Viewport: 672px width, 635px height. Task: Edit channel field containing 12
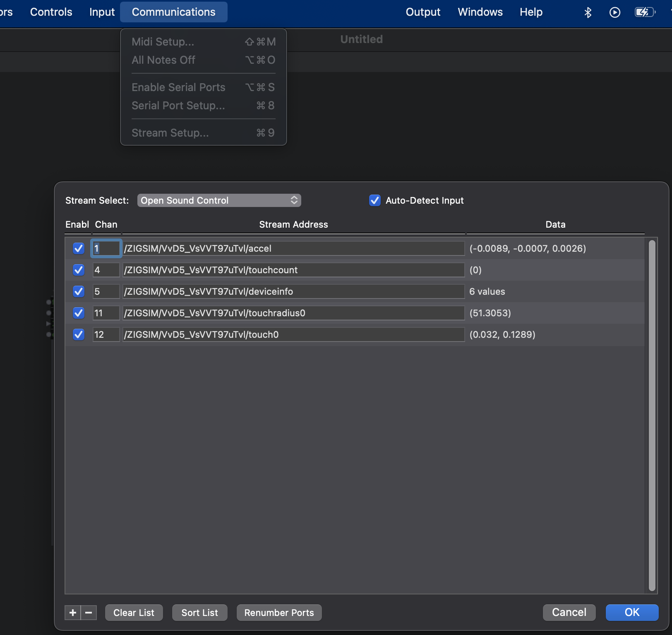point(106,334)
